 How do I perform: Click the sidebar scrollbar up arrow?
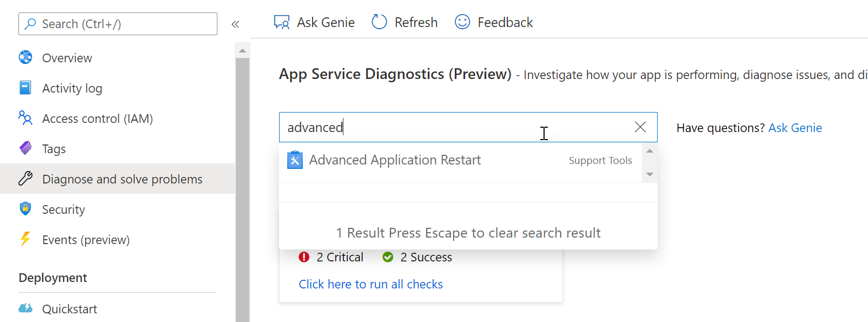click(x=242, y=50)
